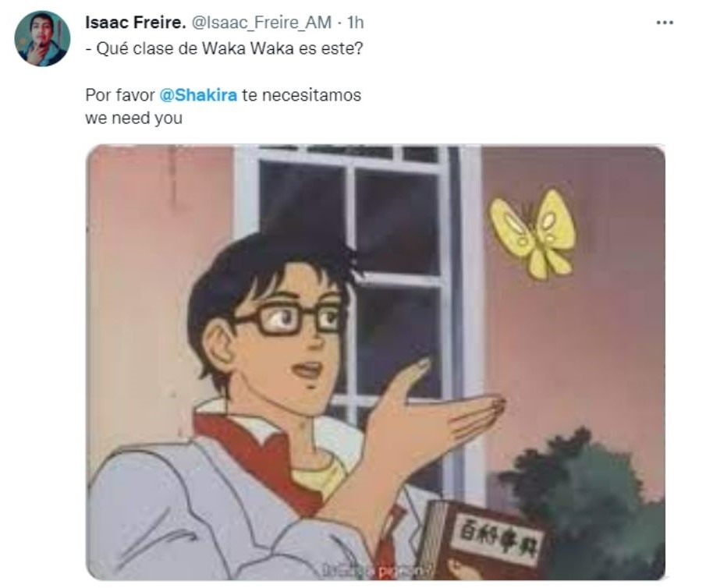Click the 1h tweet timestamp
This screenshot has width=706, height=588.
tap(355, 22)
